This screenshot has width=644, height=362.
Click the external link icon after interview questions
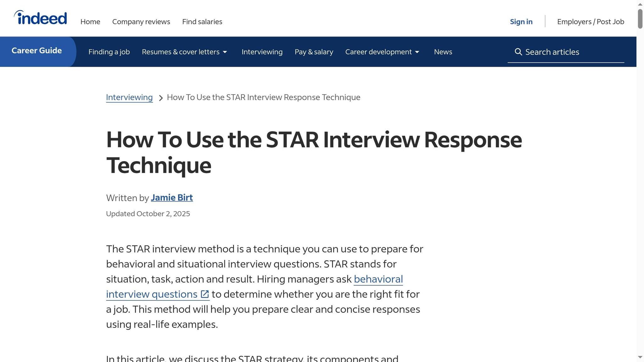(x=205, y=294)
